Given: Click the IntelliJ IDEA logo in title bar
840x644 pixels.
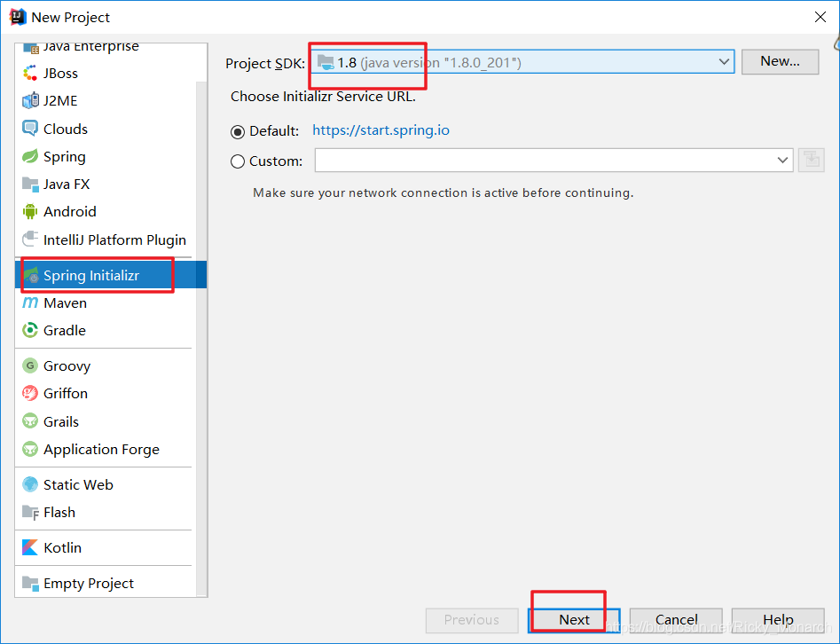Looking at the screenshot, I should (x=18, y=17).
